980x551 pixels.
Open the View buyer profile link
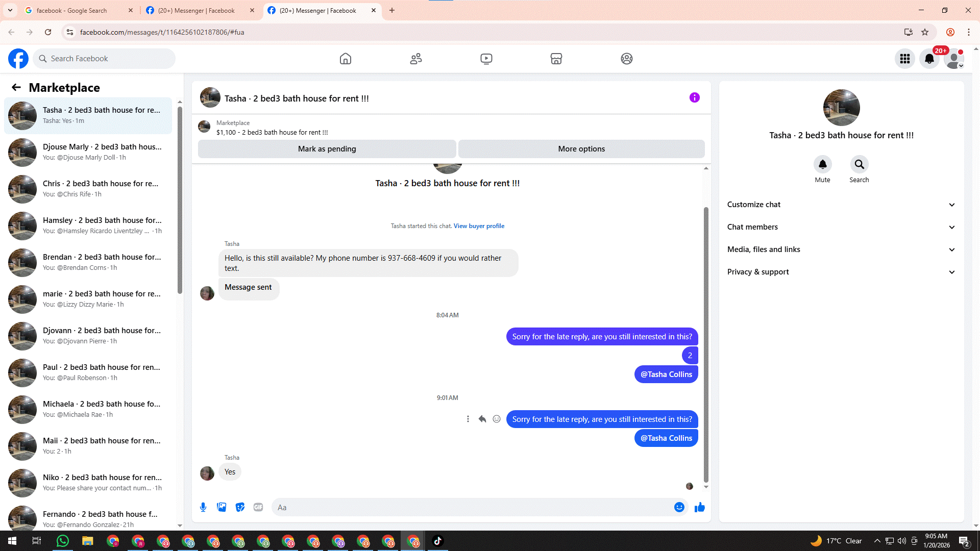479,226
